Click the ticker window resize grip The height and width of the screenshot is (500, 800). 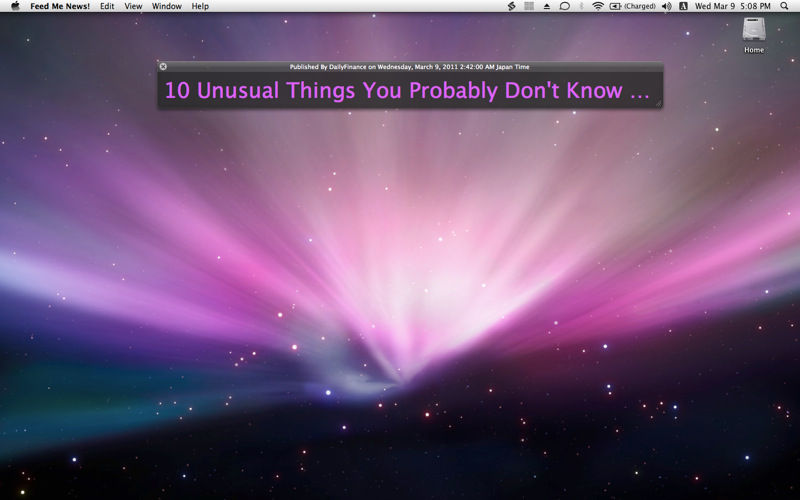[658, 104]
